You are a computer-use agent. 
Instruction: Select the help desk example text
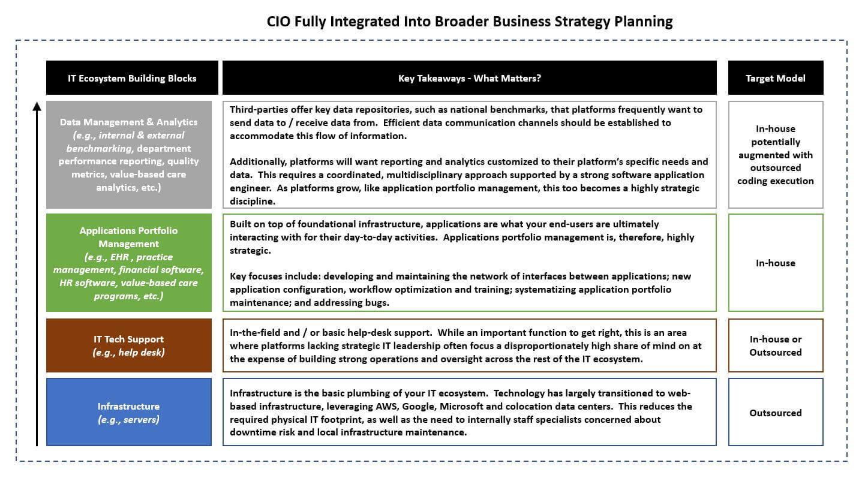(129, 353)
